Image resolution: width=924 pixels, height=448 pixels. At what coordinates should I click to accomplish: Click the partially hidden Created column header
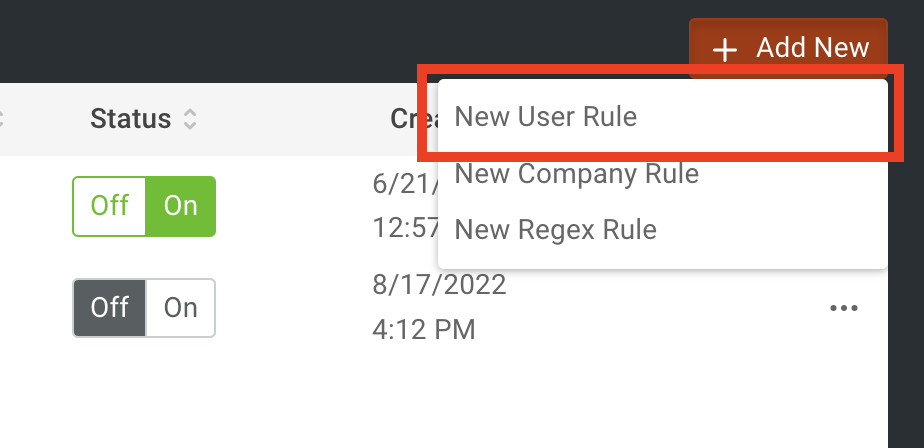pyautogui.click(x=414, y=118)
